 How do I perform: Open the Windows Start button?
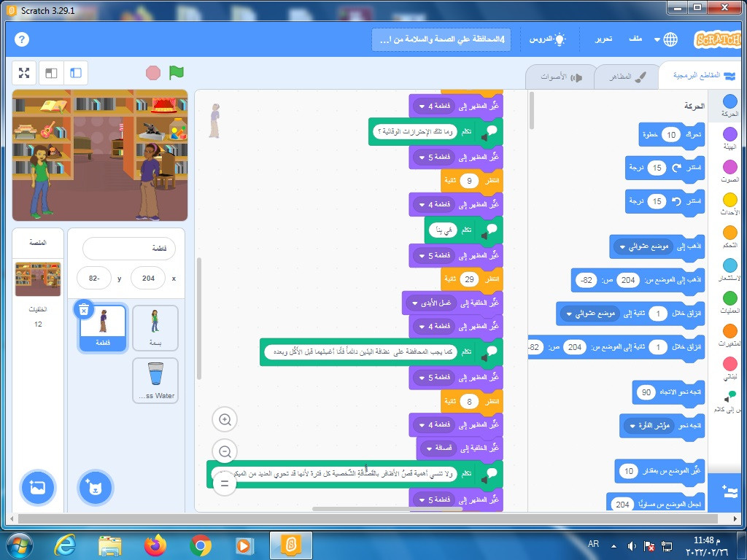(19, 545)
